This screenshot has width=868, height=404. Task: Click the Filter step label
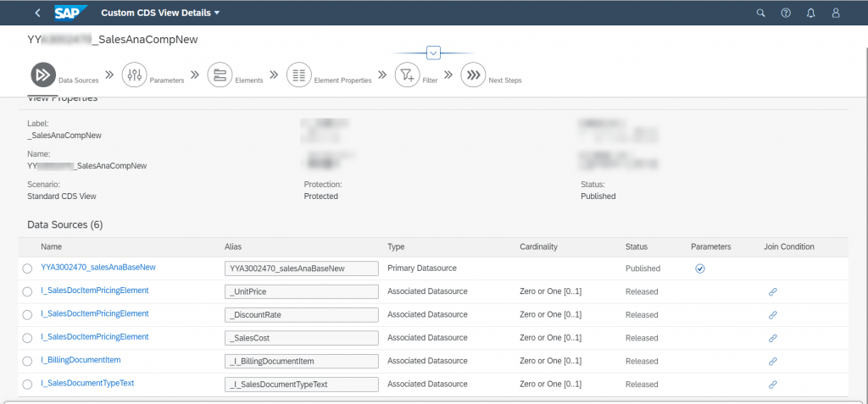click(x=430, y=80)
